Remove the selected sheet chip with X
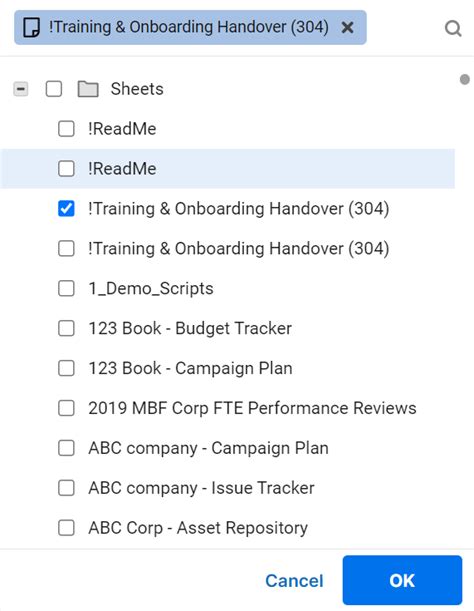The height and width of the screenshot is (611, 474). (347, 28)
